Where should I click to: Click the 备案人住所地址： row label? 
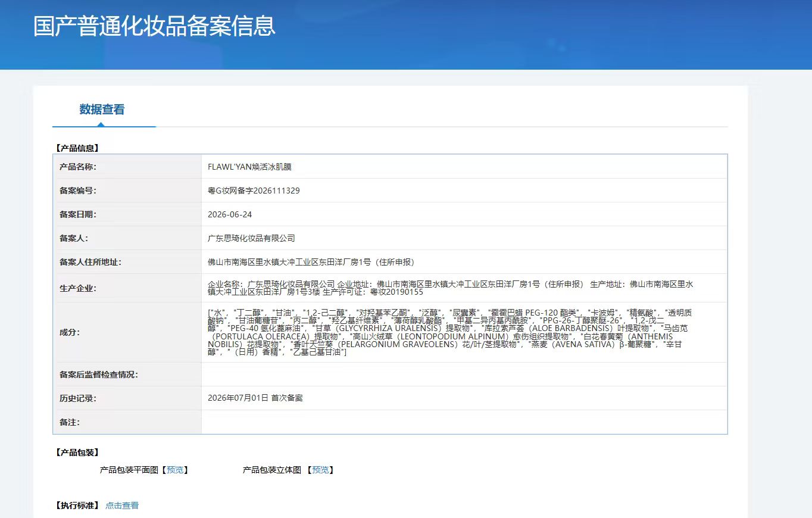pyautogui.click(x=90, y=262)
